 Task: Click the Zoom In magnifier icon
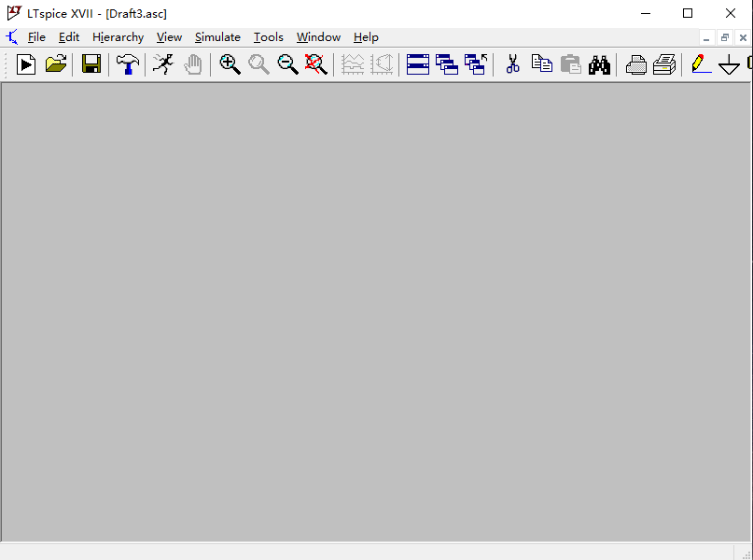(230, 64)
